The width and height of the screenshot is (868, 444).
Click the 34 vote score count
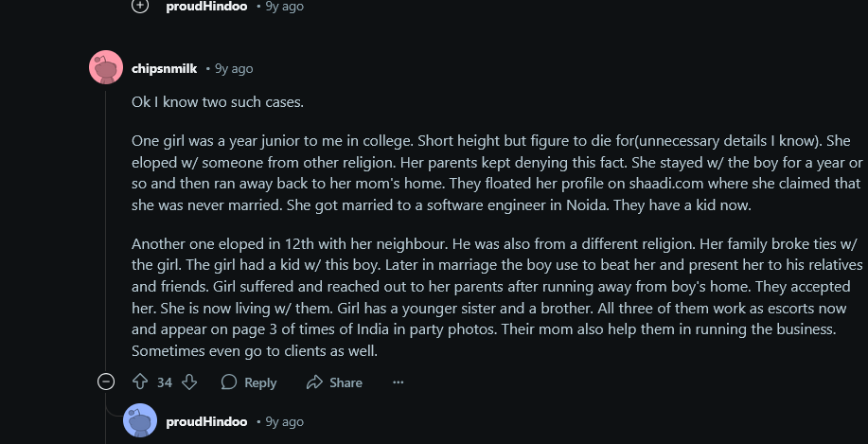(x=165, y=382)
